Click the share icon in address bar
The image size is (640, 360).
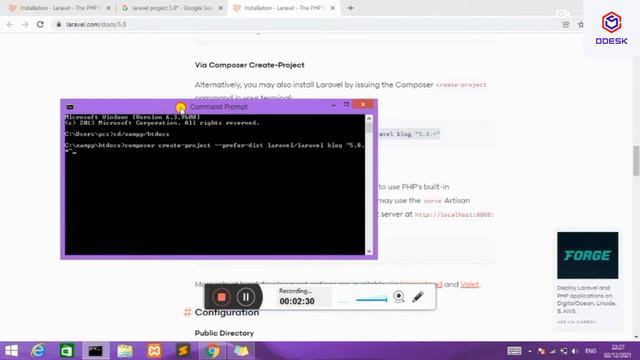tap(566, 24)
